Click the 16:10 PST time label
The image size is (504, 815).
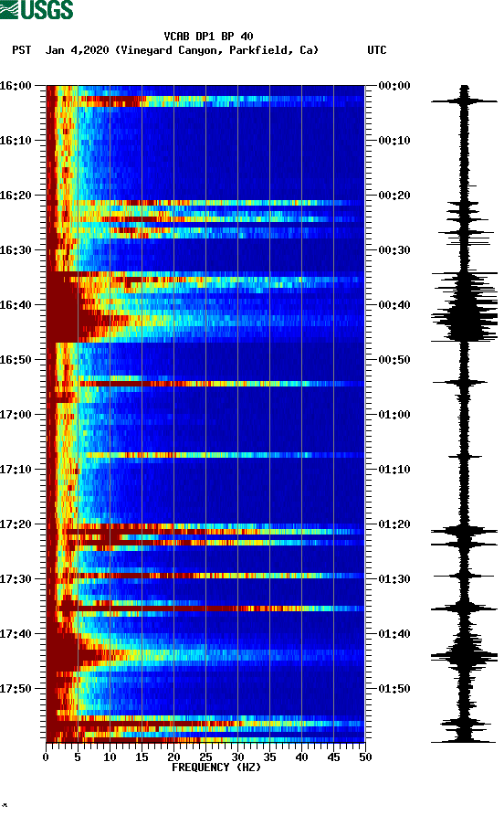click(16, 141)
